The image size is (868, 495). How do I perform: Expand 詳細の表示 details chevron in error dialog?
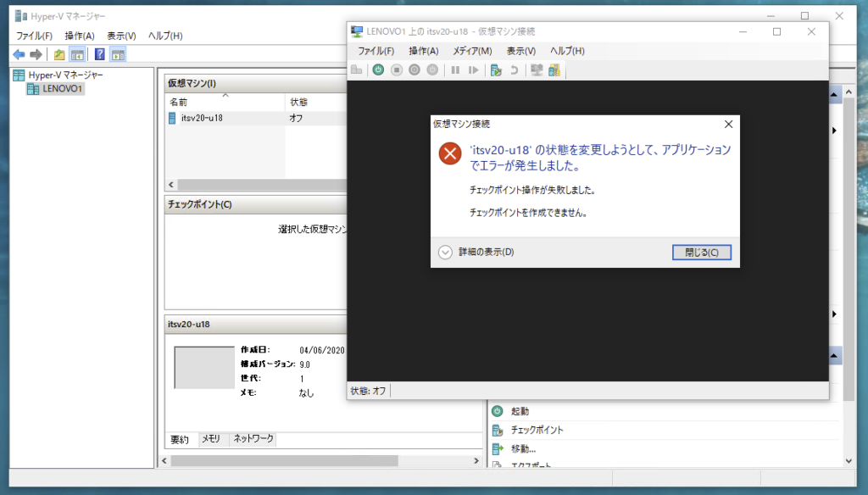coord(446,252)
